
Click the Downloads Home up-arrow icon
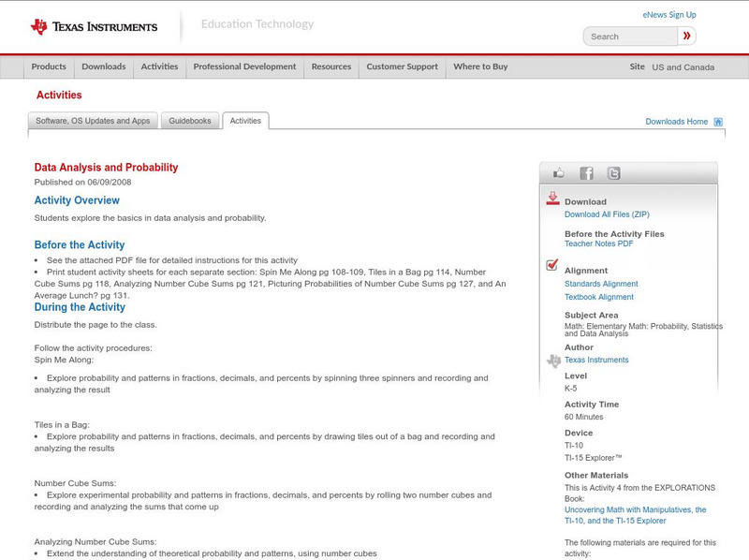(716, 121)
